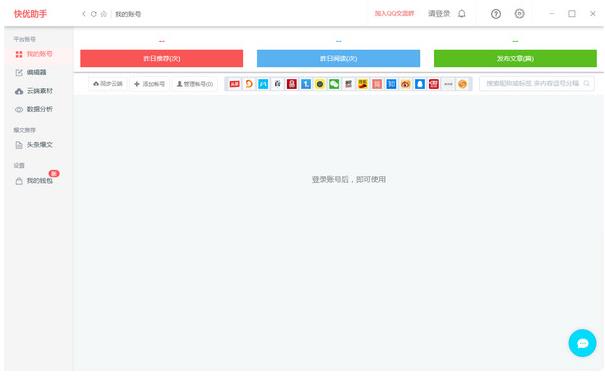Open 头条爆文 in the sidebar
The width and height of the screenshot is (605, 388).
(39, 145)
